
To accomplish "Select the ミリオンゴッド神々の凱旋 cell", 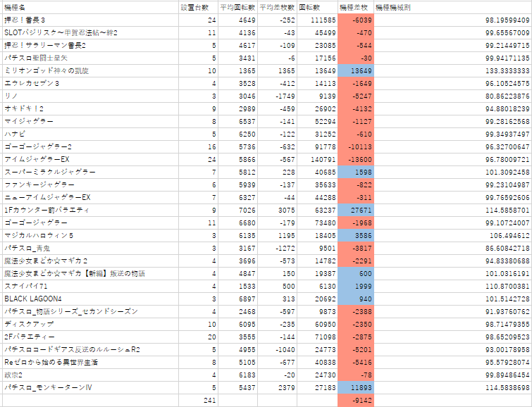I will click(90, 71).
